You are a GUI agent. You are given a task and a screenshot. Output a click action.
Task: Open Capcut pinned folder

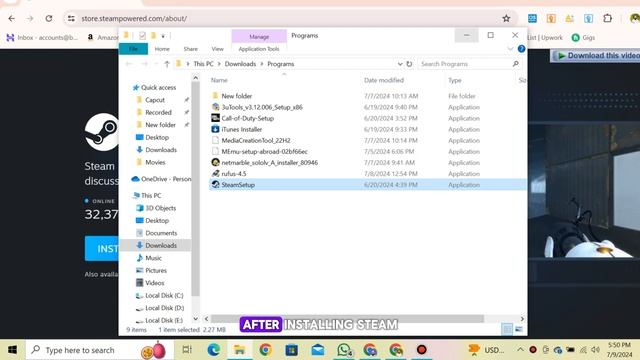(155, 100)
